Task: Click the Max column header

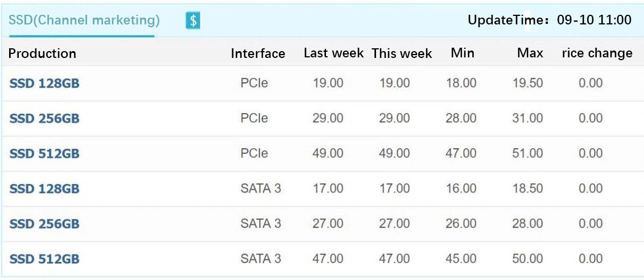Action: pyautogui.click(x=530, y=53)
